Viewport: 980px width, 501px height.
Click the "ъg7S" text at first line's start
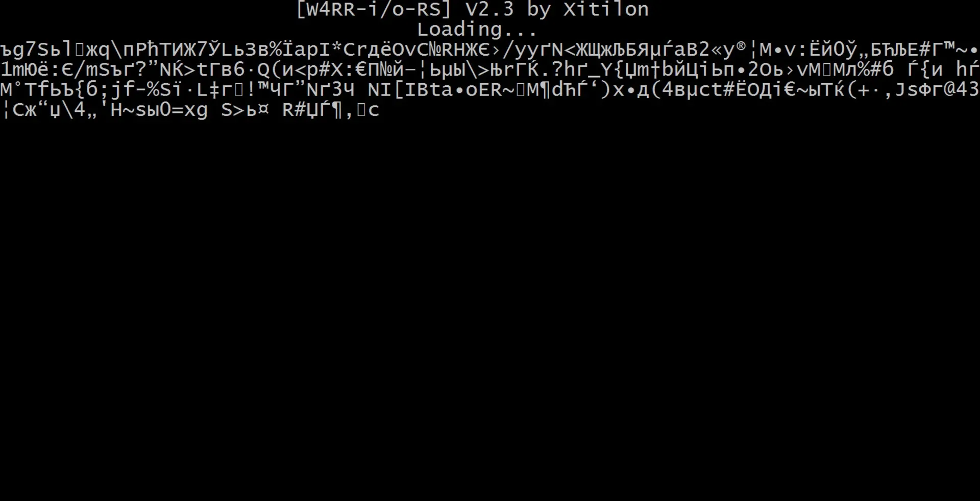click(x=25, y=50)
